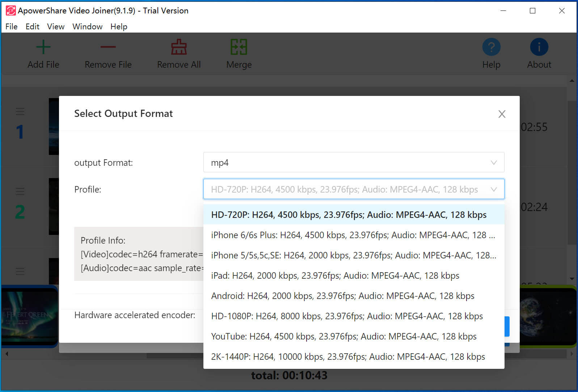This screenshot has height=392, width=578.
Task: Click the green Add File plus icon
Action: point(43,47)
